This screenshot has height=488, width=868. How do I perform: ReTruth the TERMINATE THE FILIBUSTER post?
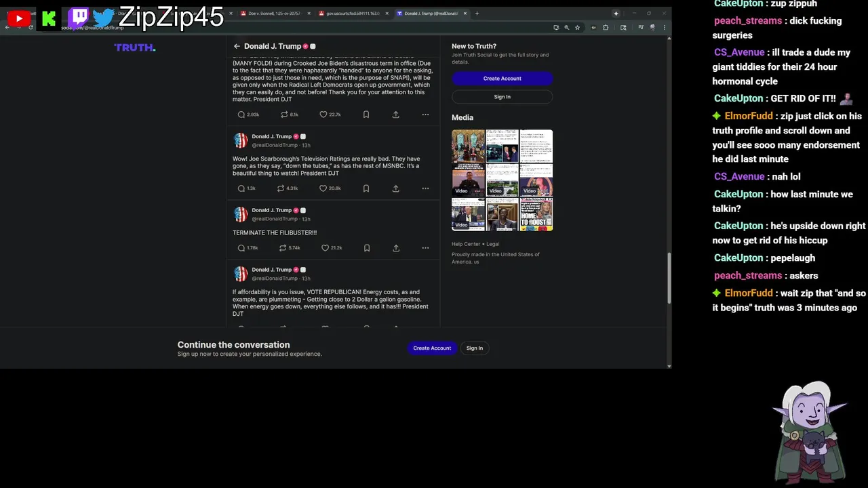[290, 248]
